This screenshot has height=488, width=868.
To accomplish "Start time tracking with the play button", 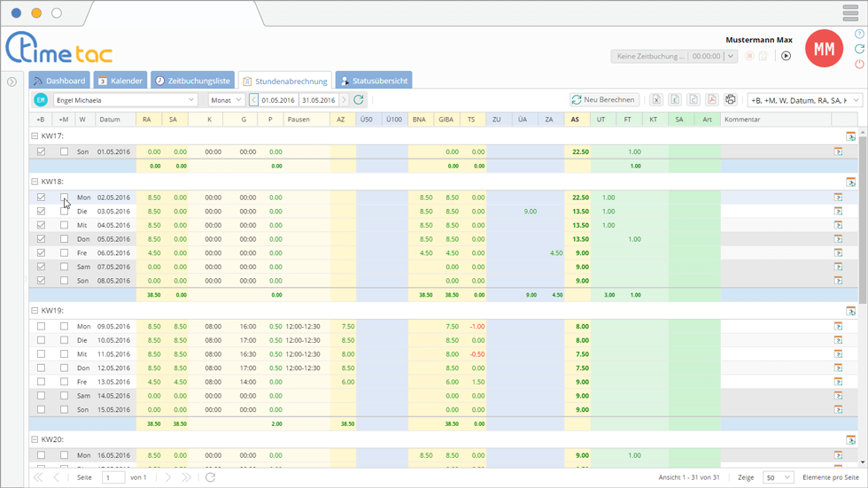I will click(x=786, y=56).
